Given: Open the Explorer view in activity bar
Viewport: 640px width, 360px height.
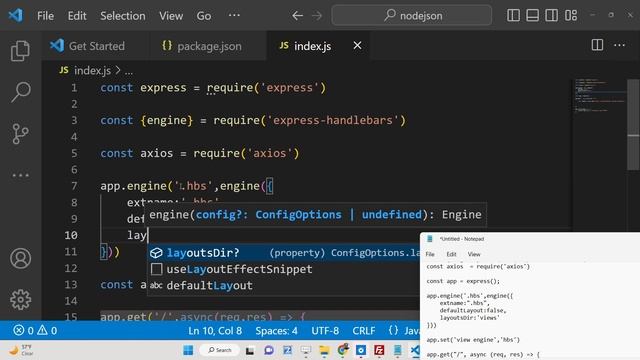Looking at the screenshot, I should [x=20, y=51].
